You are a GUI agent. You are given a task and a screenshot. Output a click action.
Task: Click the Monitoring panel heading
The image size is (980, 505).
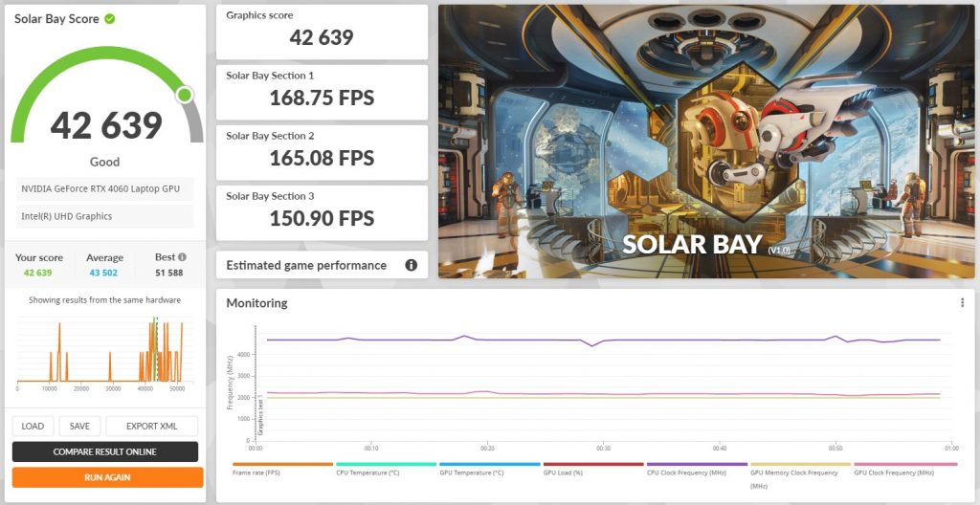[x=256, y=303]
